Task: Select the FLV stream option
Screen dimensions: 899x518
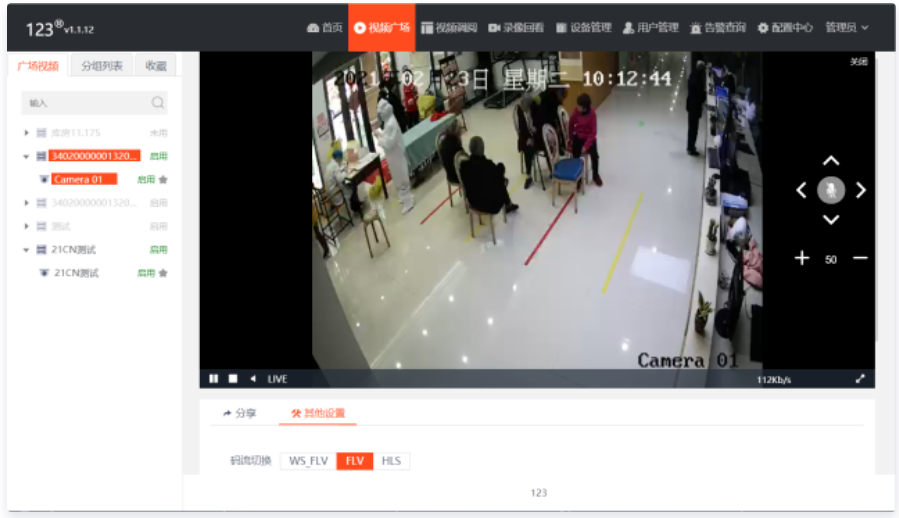Action: pyautogui.click(x=354, y=461)
